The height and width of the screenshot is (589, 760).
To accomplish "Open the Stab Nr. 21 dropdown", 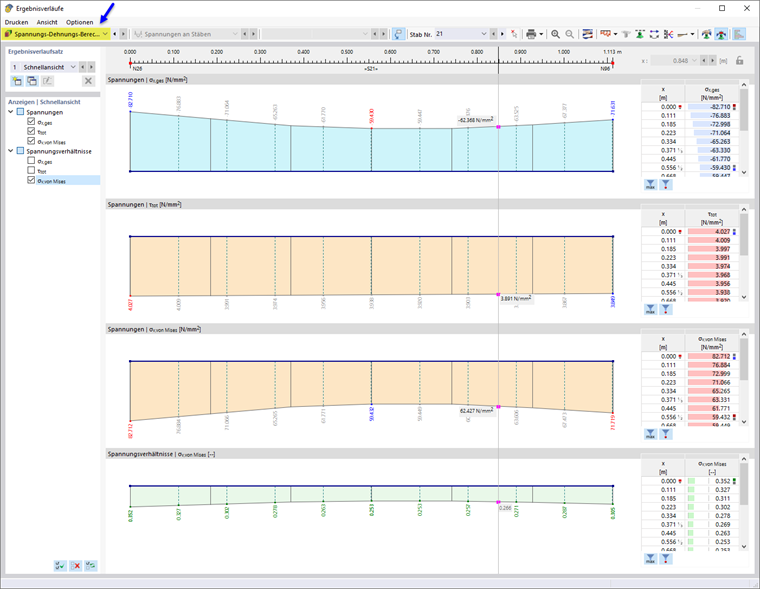I will tap(484, 34).
